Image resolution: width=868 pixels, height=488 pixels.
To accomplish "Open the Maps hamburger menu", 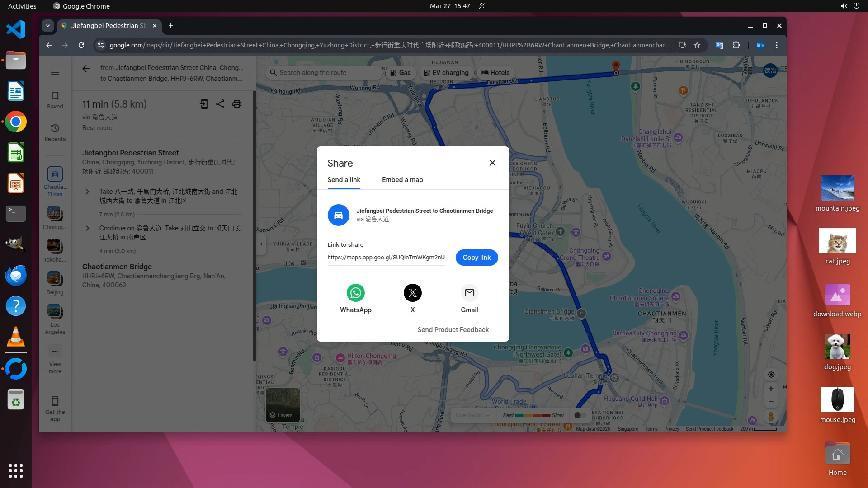I will pyautogui.click(x=55, y=72).
